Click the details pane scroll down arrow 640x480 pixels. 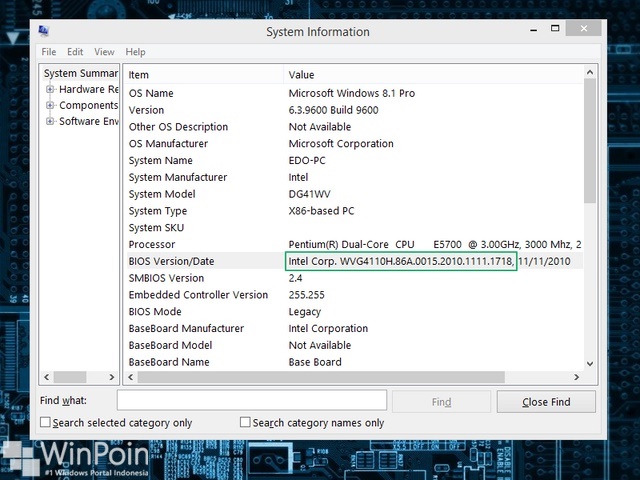(x=590, y=363)
